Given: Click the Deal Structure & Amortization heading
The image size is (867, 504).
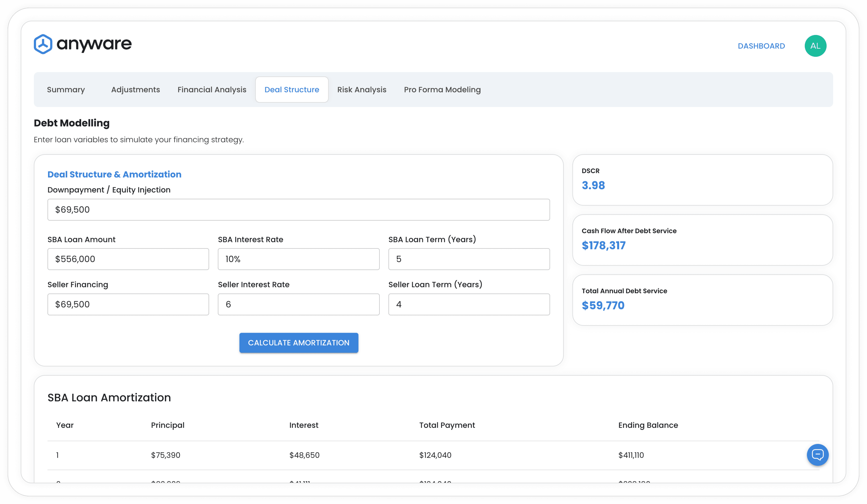Looking at the screenshot, I should pos(114,174).
